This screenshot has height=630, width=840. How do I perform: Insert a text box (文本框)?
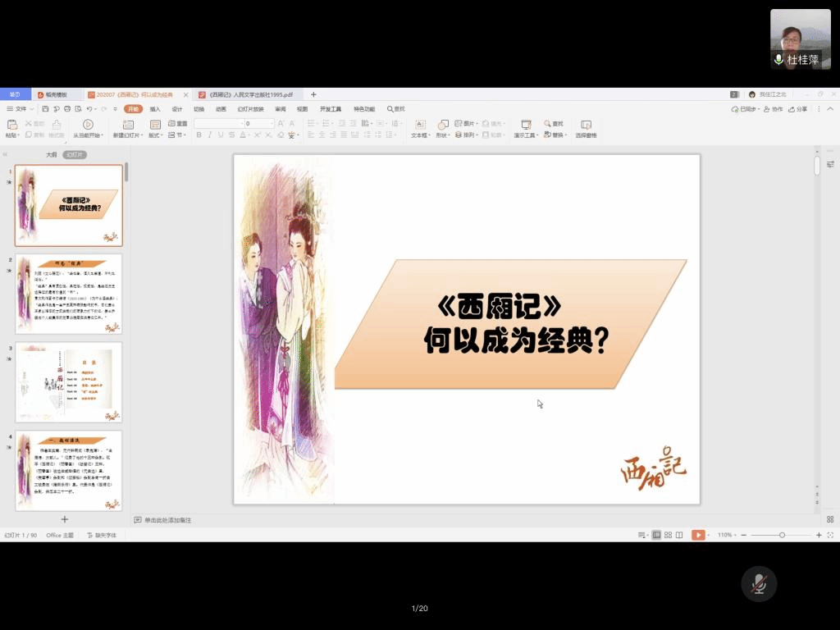(x=419, y=125)
